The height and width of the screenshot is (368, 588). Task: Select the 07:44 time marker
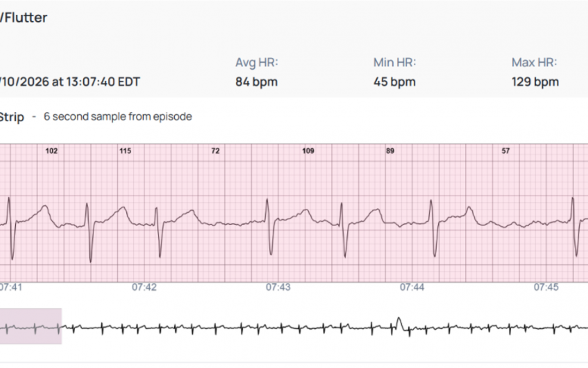412,287
